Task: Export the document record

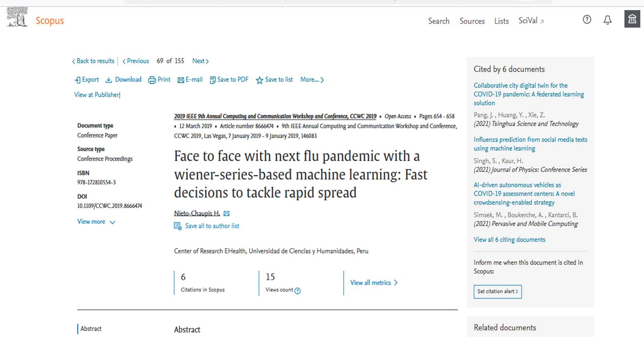Action: (87, 80)
